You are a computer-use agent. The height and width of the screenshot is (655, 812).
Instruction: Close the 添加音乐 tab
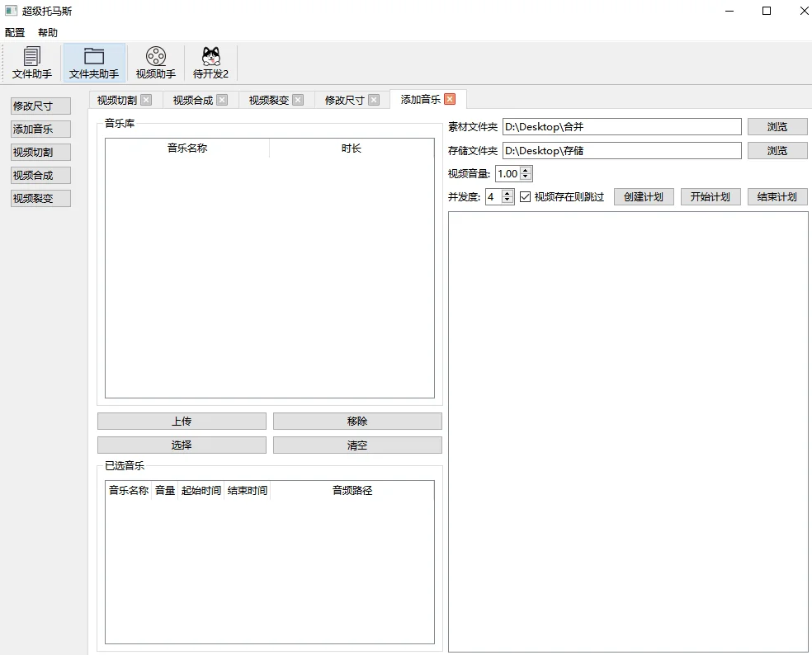point(450,99)
